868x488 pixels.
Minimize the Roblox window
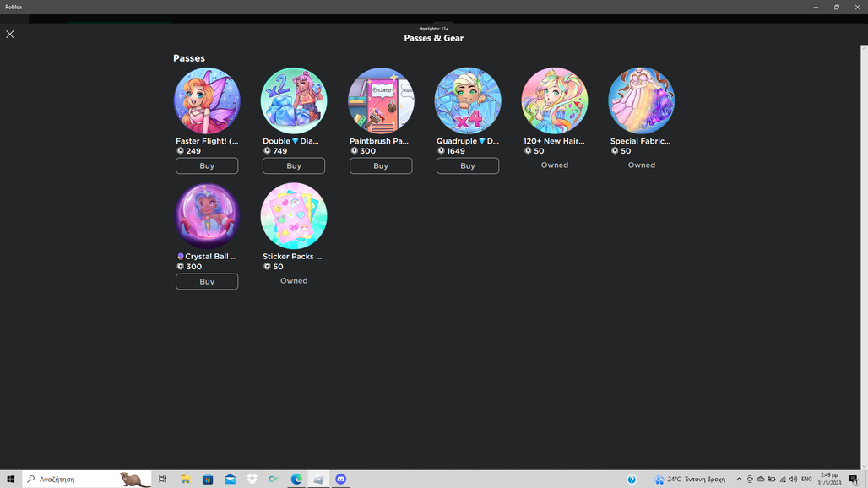816,8
